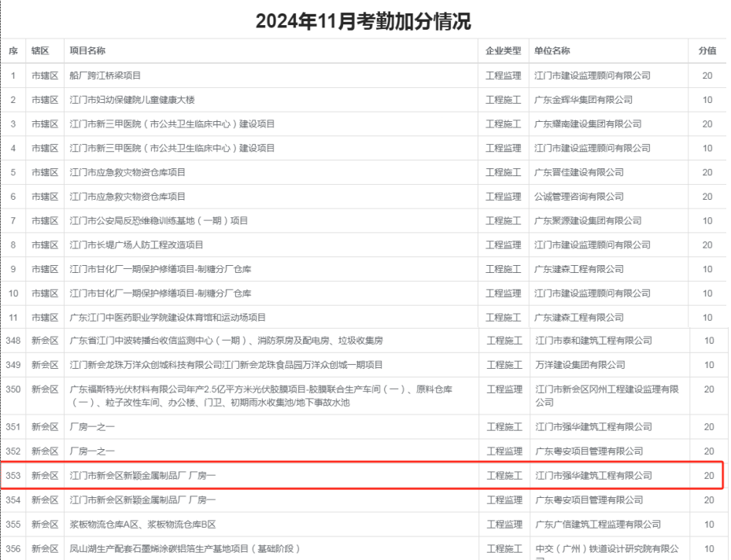The image size is (731, 560).
Task: Select sequence number 348 cell
Action: (13, 341)
